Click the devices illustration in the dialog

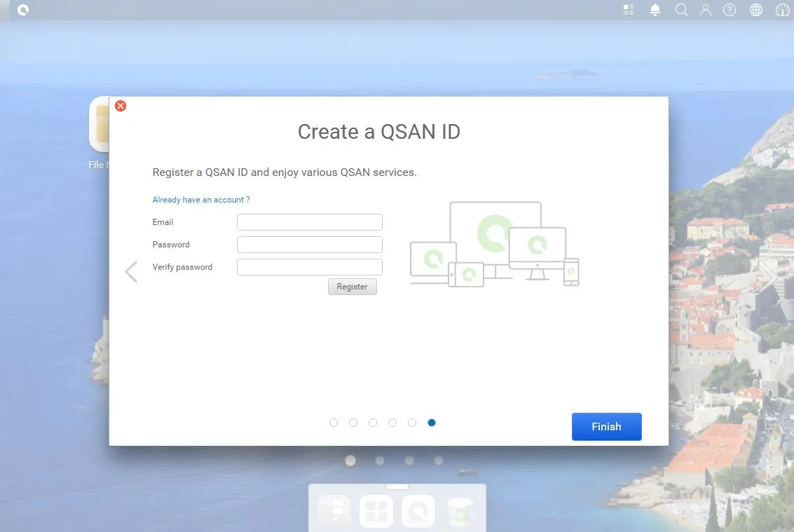click(x=494, y=244)
